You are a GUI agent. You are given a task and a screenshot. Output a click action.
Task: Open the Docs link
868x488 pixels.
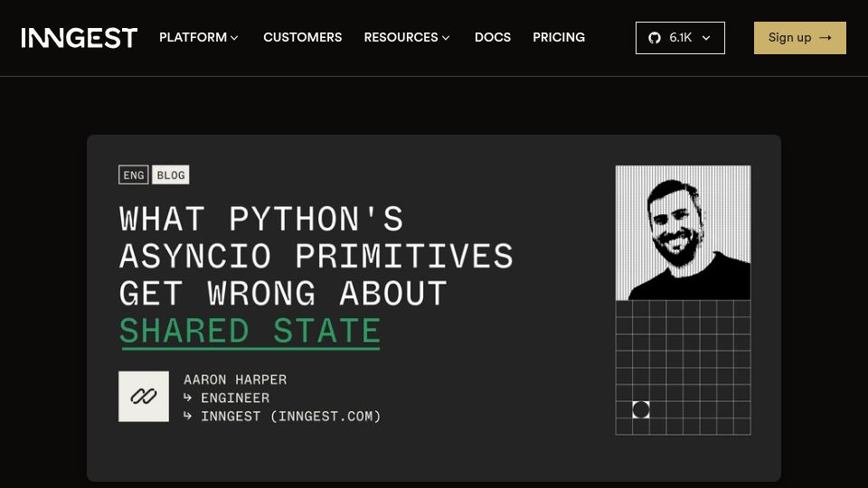[493, 38]
